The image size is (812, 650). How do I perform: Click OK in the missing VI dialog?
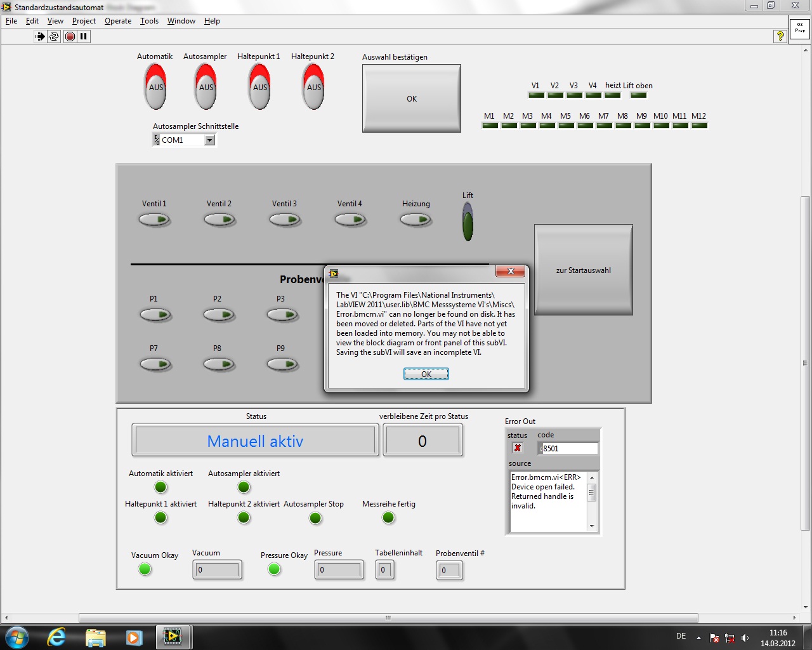pos(426,375)
